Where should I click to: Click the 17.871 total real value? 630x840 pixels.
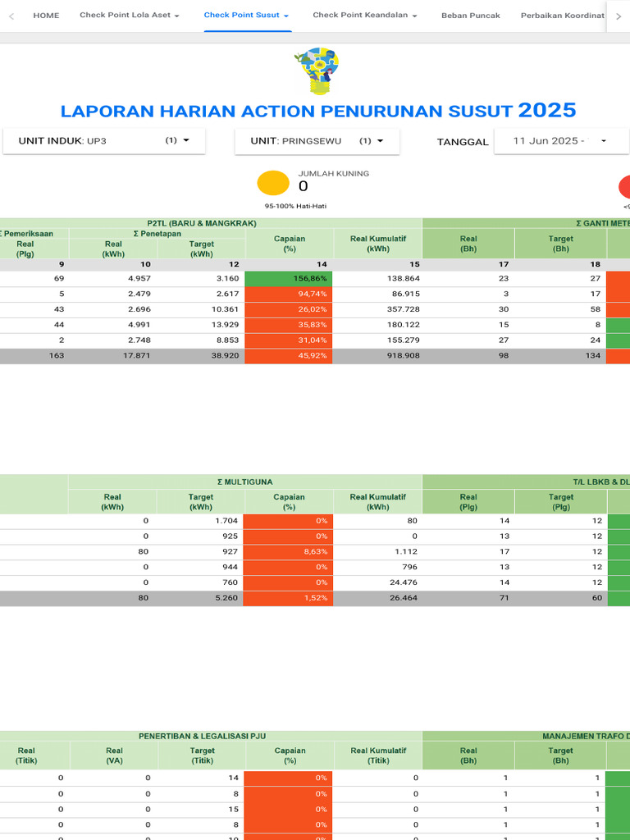[138, 356]
